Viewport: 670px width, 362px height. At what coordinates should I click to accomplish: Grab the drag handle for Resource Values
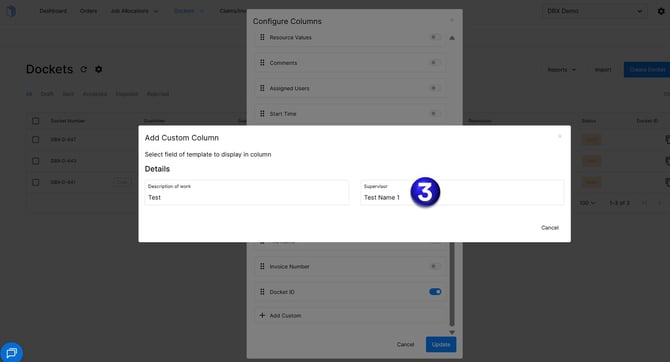click(262, 37)
